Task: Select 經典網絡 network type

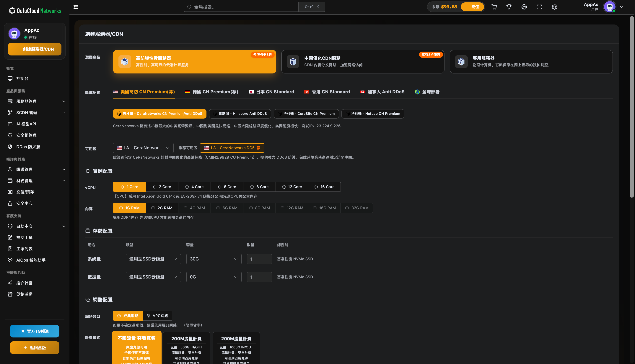Action: 128,316
